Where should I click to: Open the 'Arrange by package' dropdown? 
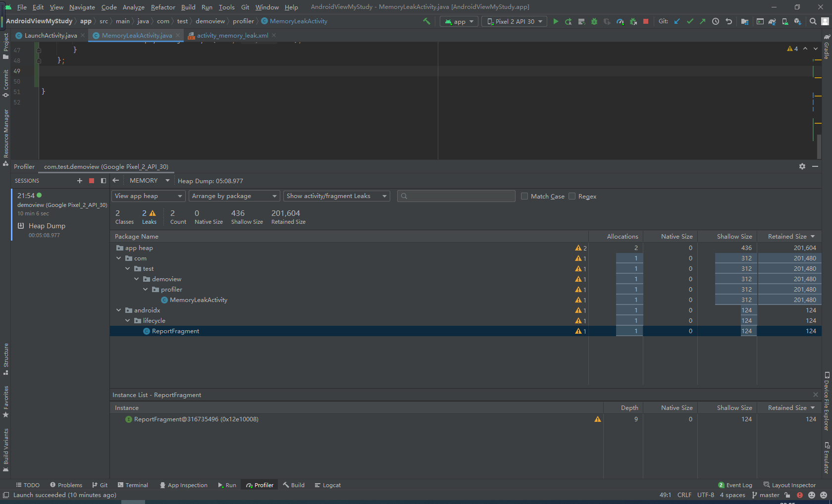234,196
